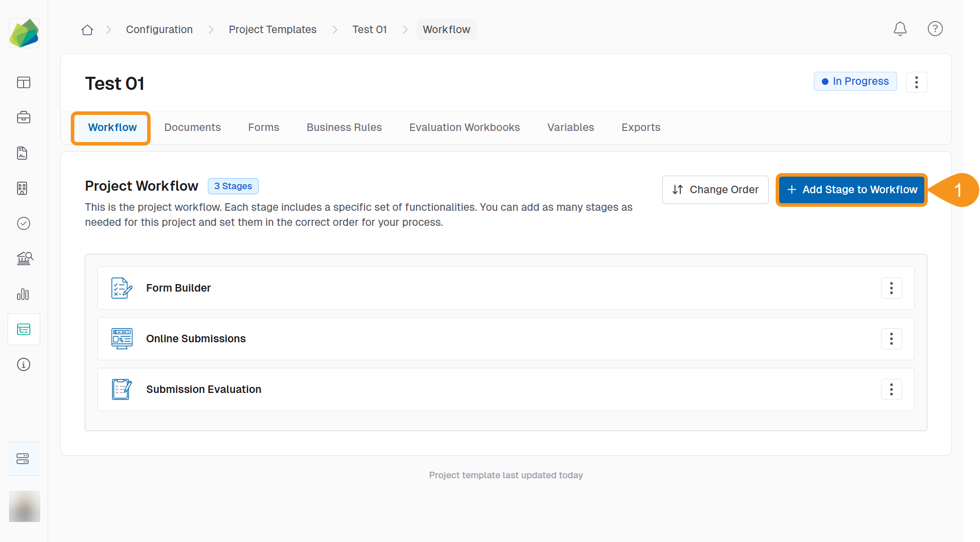The width and height of the screenshot is (980, 542).
Task: Click the user avatar thumbnail
Action: pyautogui.click(x=24, y=506)
